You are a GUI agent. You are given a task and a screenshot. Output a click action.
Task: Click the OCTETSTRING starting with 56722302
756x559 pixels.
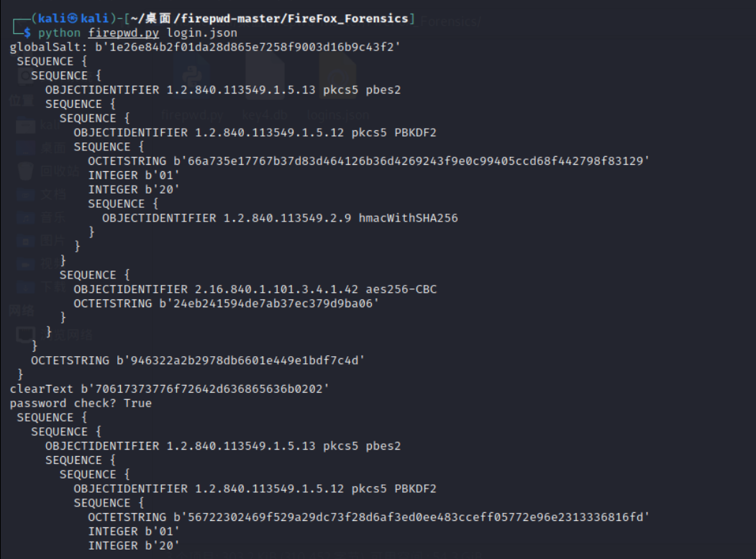click(368, 517)
